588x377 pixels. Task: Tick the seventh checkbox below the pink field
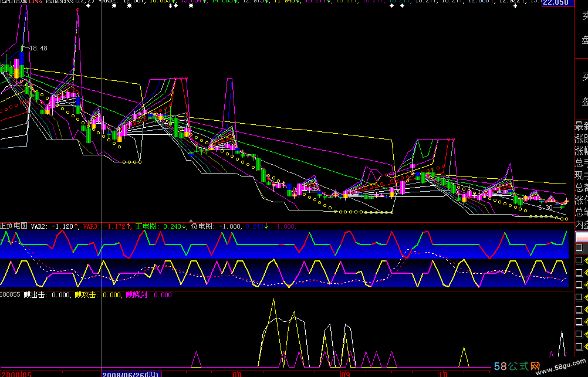[x=579, y=321]
